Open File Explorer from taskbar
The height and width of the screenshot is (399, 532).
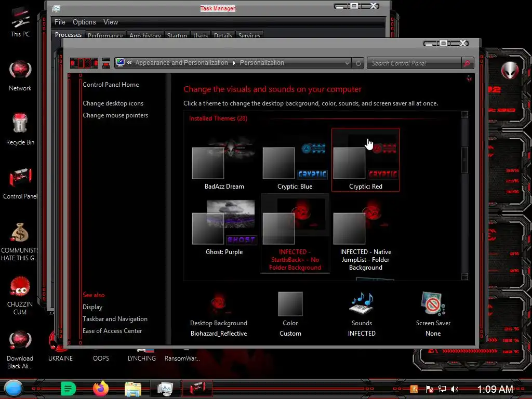coord(132,389)
